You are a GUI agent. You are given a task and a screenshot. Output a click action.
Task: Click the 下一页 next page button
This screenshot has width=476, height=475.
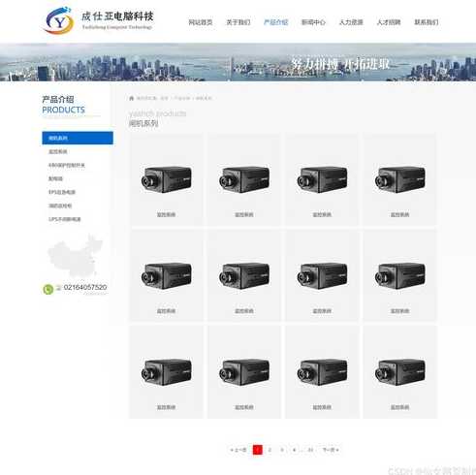point(331,450)
